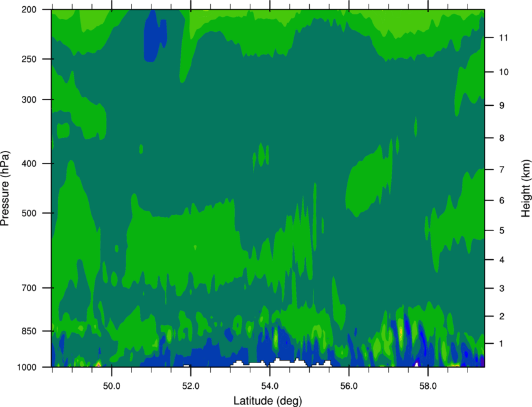Select the 1000 pressure tick label

point(27,367)
